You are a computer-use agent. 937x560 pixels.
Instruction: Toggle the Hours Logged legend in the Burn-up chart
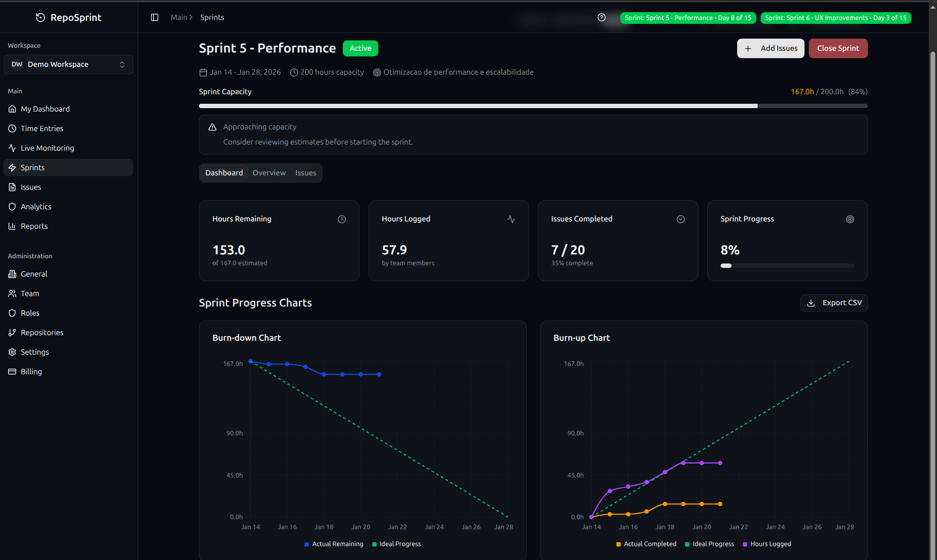coord(767,544)
